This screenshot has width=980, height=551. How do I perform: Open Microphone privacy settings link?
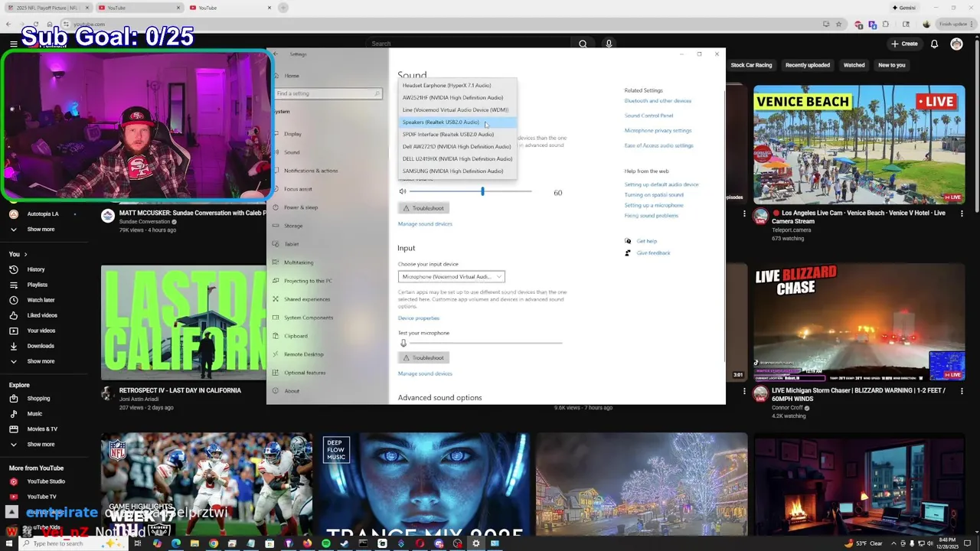pos(658,130)
